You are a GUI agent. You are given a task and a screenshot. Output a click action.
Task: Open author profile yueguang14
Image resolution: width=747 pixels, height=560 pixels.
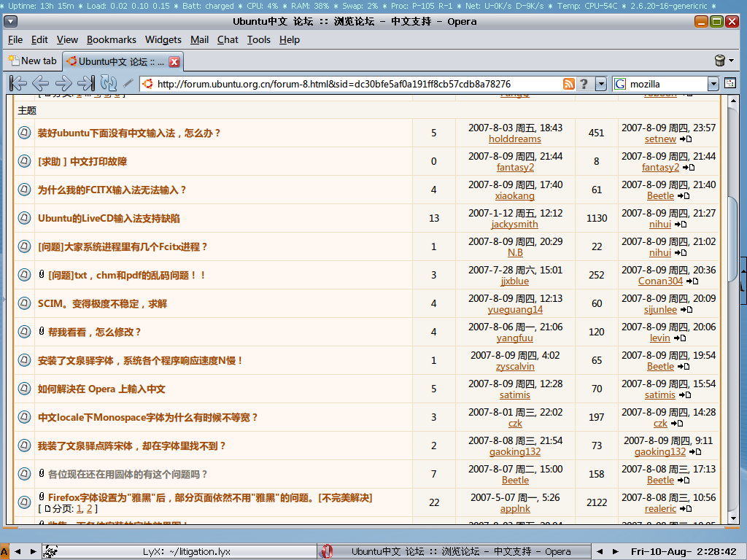pos(515,309)
